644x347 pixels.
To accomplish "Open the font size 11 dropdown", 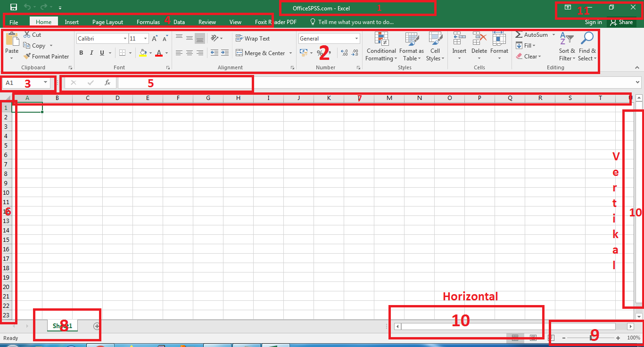I will click(x=145, y=39).
